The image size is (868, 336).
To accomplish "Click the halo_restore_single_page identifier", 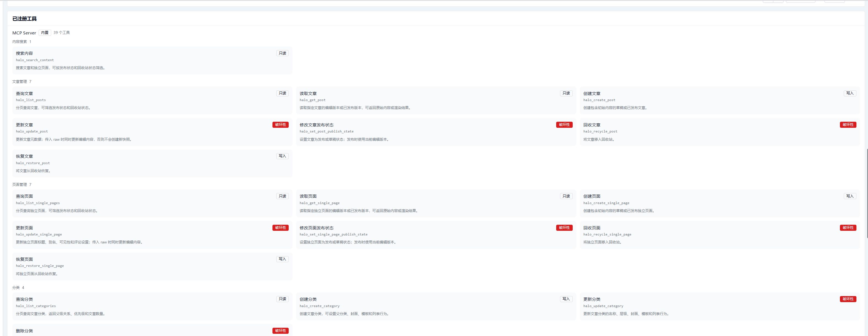I will (40, 266).
